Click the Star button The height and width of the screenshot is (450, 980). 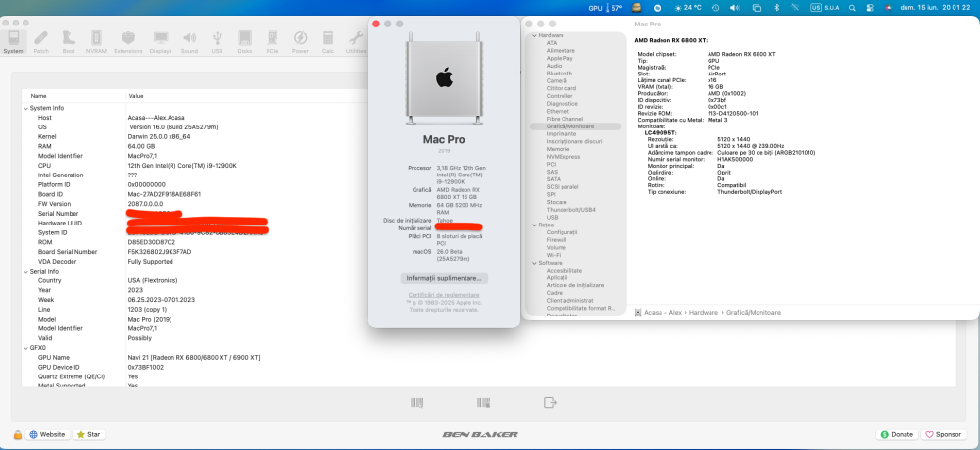(88, 434)
